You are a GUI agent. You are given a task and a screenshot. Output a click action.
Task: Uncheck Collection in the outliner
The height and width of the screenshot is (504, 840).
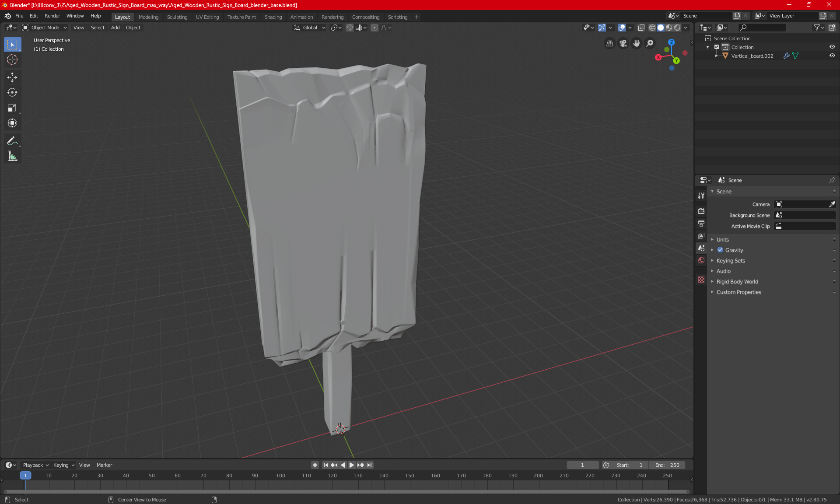pos(717,47)
